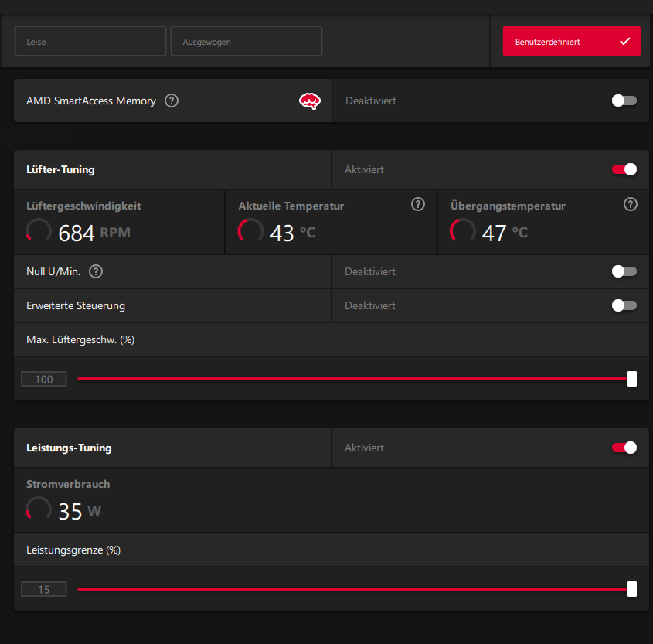This screenshot has height=644, width=653.
Task: Click the Erweiterte Steuerung label
Action: (x=76, y=305)
